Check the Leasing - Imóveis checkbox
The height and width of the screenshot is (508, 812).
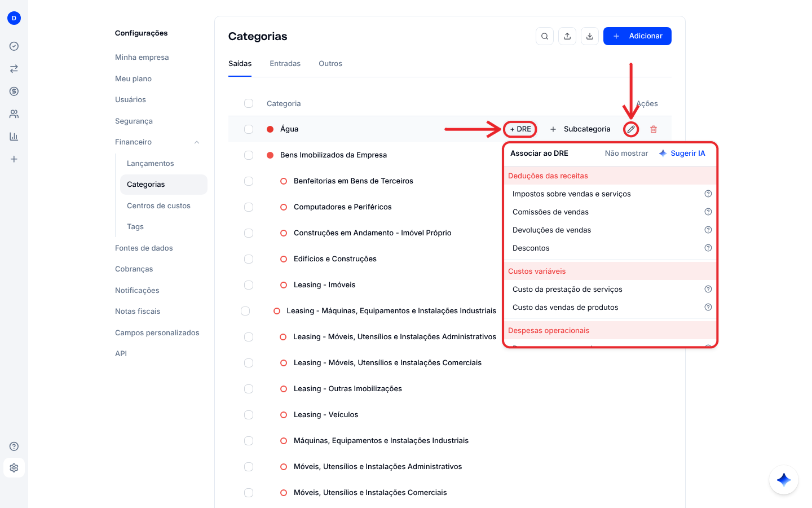tap(249, 285)
